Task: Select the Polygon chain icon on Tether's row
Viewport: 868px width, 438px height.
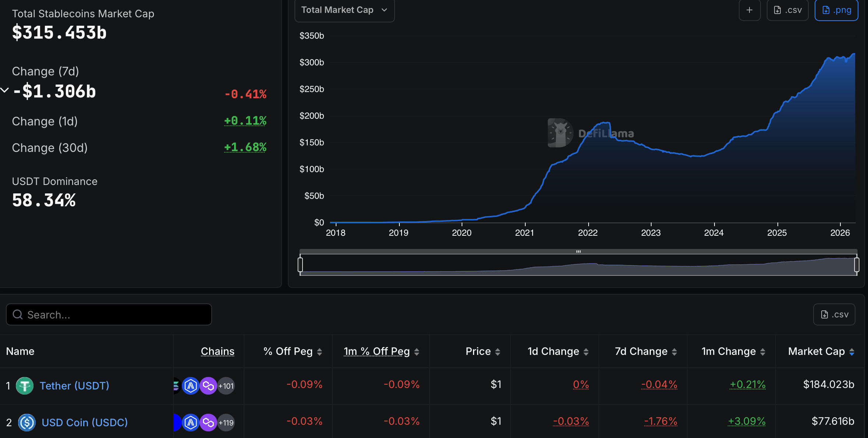Action: pos(208,385)
